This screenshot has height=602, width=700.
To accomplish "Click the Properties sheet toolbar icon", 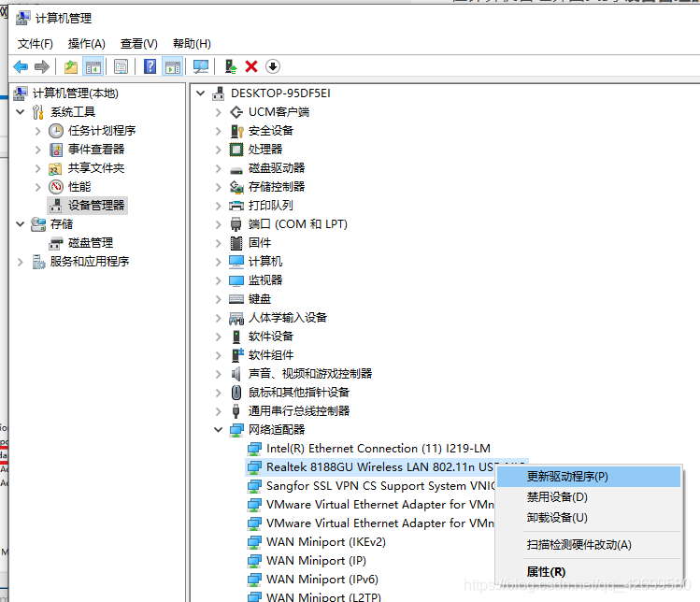I will 121,67.
